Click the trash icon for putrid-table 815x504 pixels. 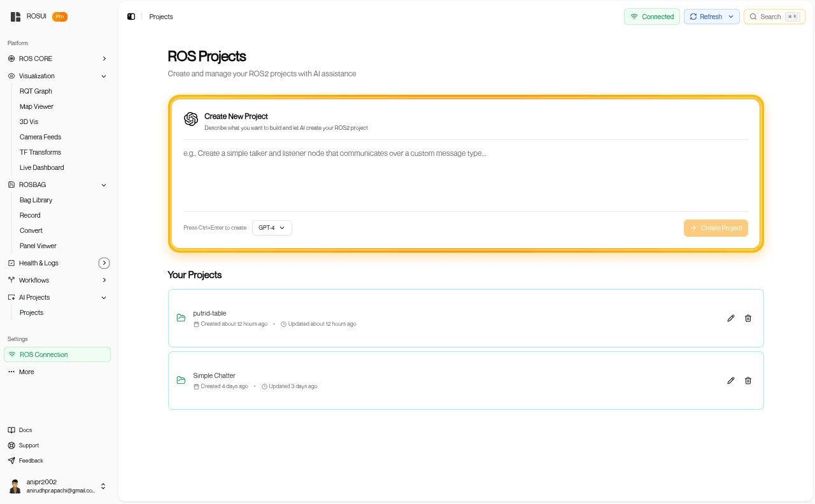click(748, 318)
